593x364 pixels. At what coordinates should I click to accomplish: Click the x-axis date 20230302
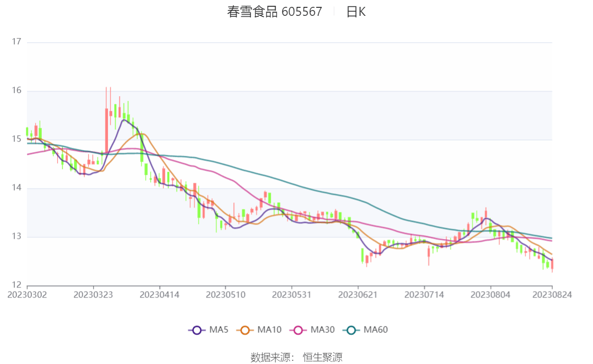point(27,294)
